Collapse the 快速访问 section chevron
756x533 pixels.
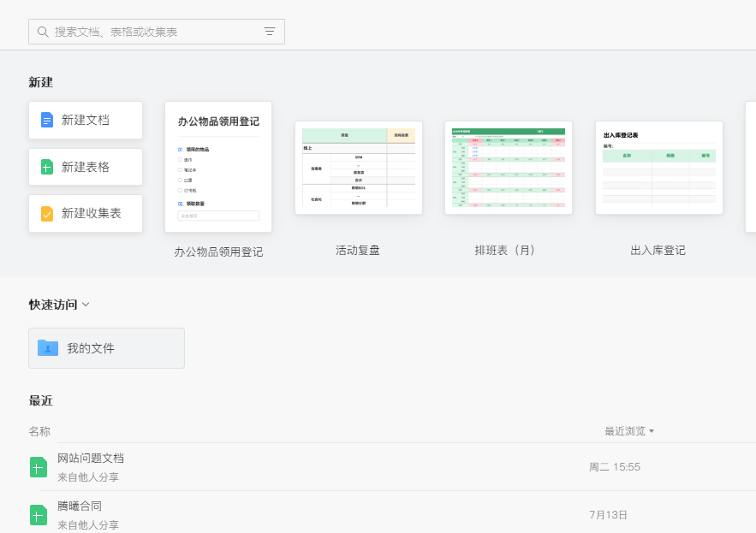point(84,304)
